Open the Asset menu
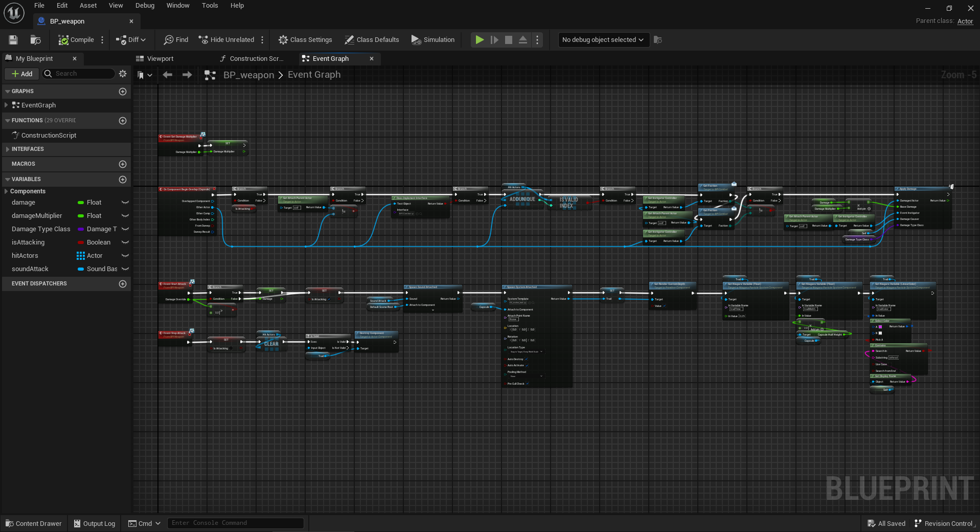The width and height of the screenshot is (980, 532). (88, 6)
